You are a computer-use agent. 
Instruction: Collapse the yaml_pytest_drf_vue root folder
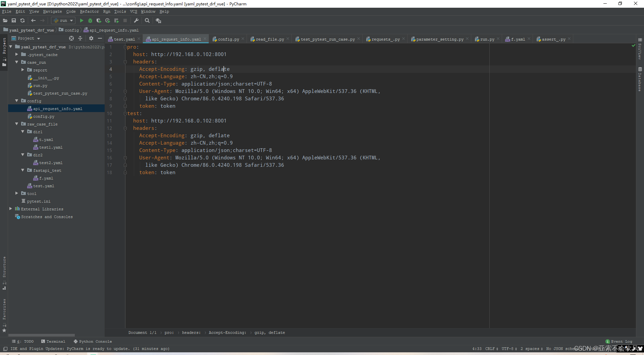click(11, 47)
